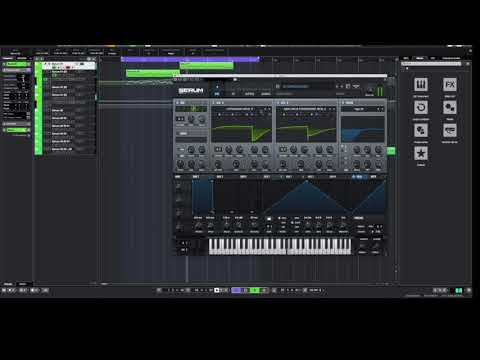Switch Serum to the GLOBAL tab
This screenshot has width=480, height=360.
pyautogui.click(x=266, y=94)
